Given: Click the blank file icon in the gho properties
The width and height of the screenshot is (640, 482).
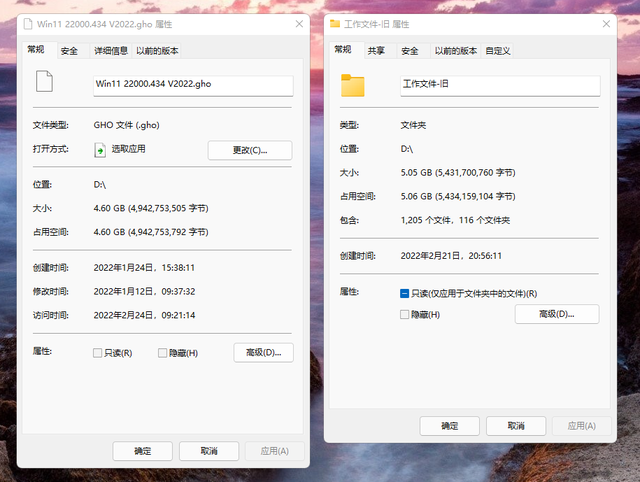Looking at the screenshot, I should point(44,81).
